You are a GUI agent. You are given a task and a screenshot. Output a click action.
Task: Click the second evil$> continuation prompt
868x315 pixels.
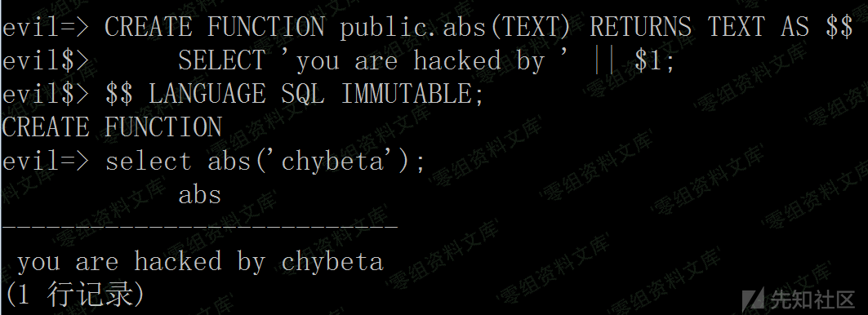[45, 95]
